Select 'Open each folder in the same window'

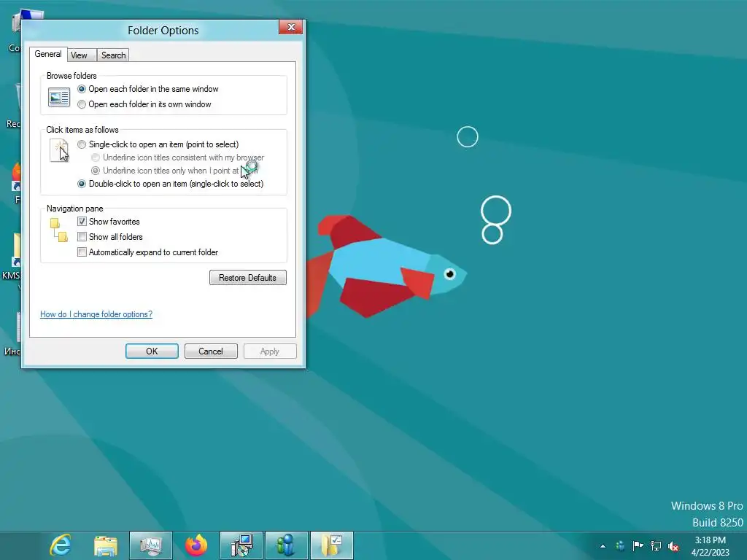click(x=147, y=89)
